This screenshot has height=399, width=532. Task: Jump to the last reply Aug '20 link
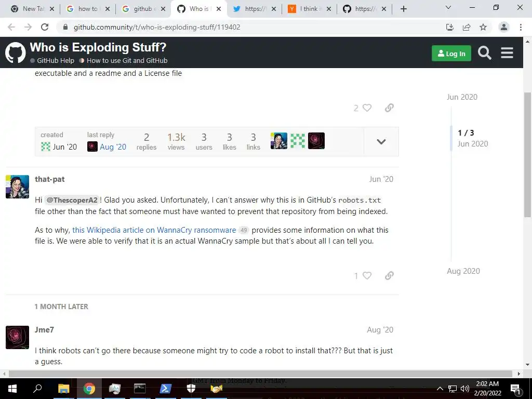[113, 147]
